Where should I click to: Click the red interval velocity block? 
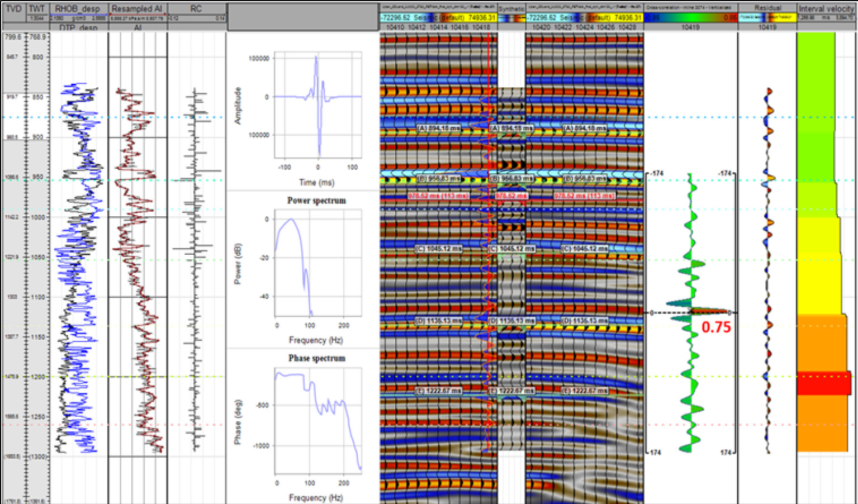click(x=823, y=383)
